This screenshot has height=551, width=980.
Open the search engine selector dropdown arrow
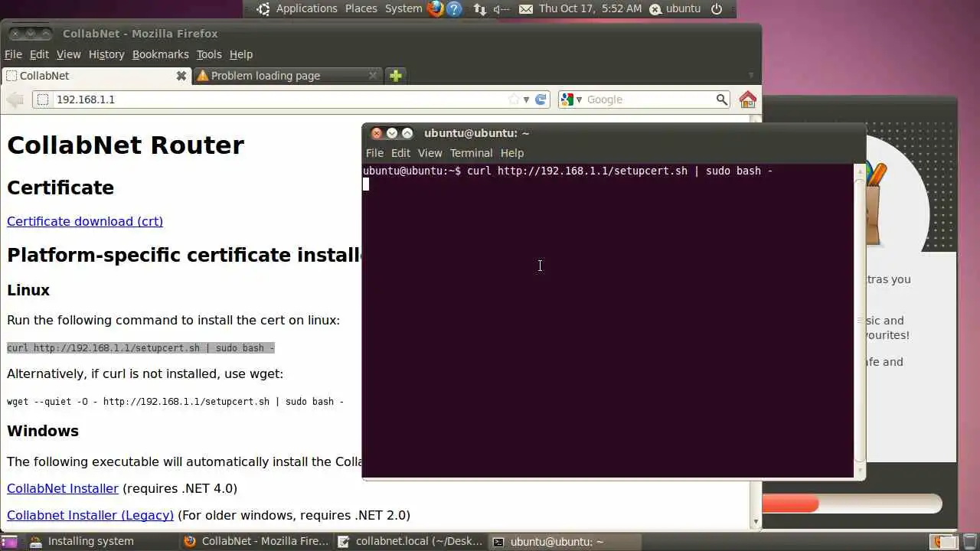tap(579, 99)
